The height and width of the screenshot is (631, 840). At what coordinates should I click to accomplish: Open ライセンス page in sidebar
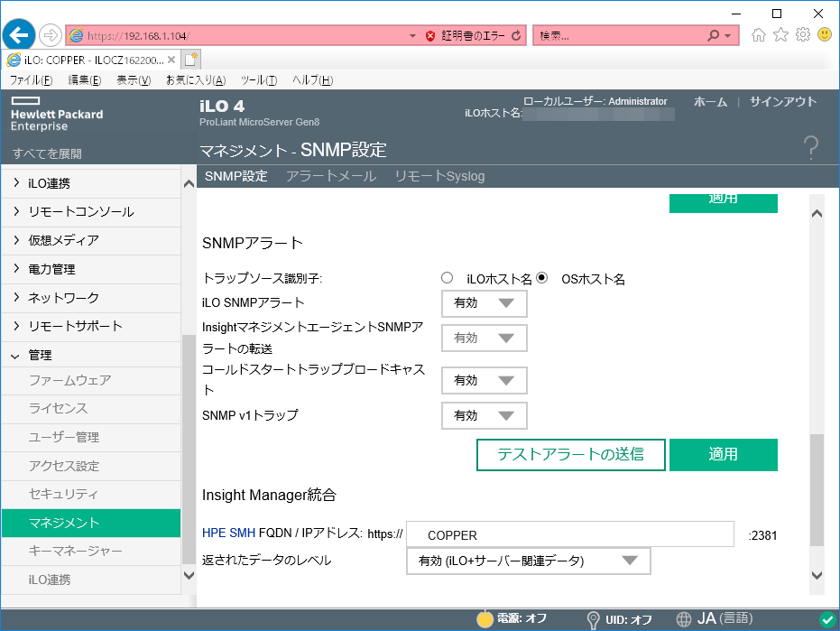click(91, 409)
